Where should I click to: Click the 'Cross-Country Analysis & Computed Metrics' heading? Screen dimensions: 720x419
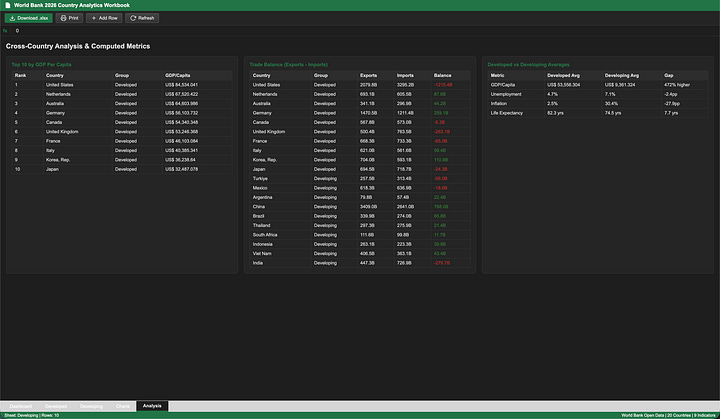(x=78, y=46)
